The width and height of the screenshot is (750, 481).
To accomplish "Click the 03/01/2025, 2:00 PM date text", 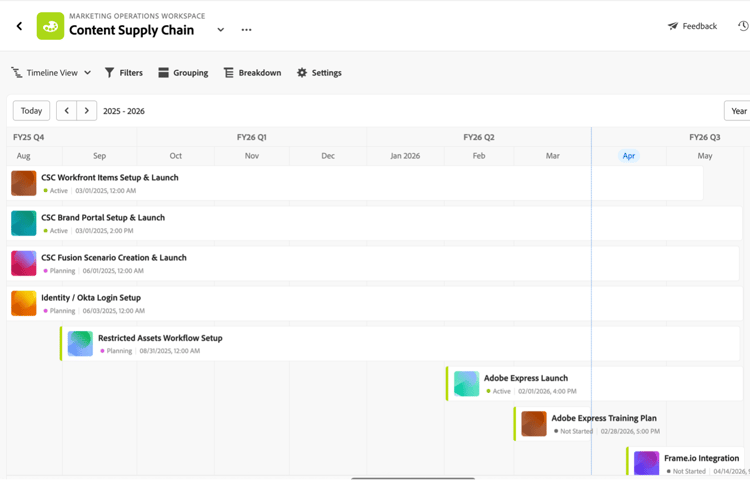I will click(104, 231).
